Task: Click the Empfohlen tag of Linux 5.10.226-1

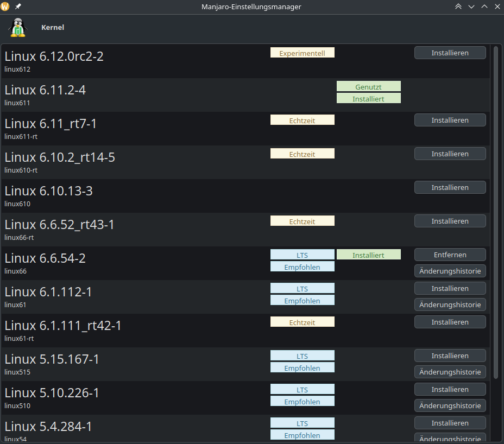Action: coord(302,401)
